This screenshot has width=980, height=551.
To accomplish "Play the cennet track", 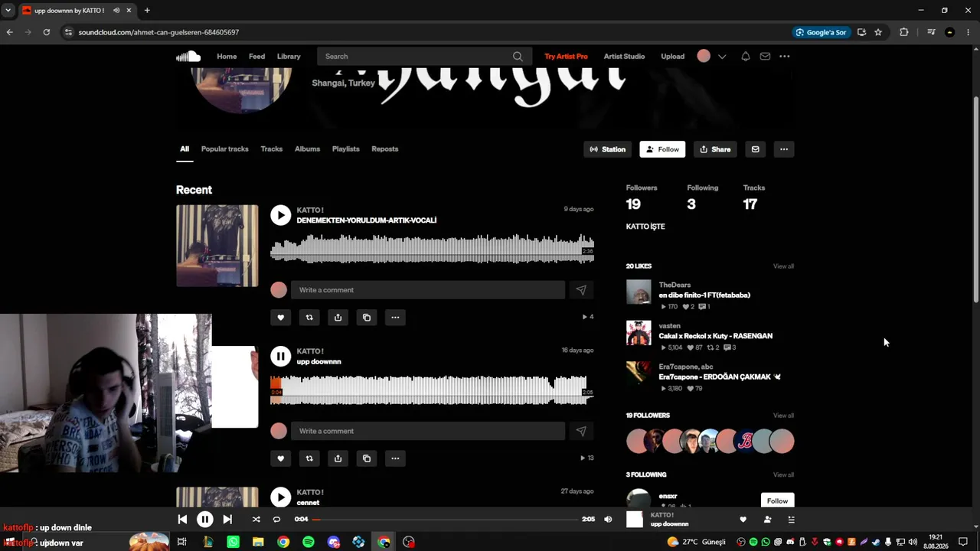I will [281, 497].
